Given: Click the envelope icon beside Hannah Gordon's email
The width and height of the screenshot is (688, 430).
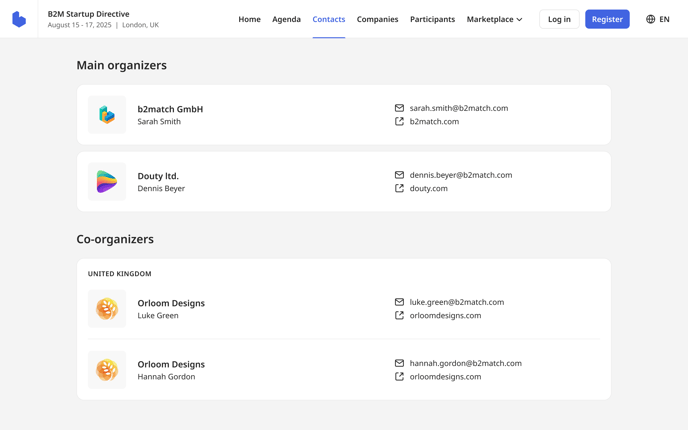Looking at the screenshot, I should [x=399, y=363].
